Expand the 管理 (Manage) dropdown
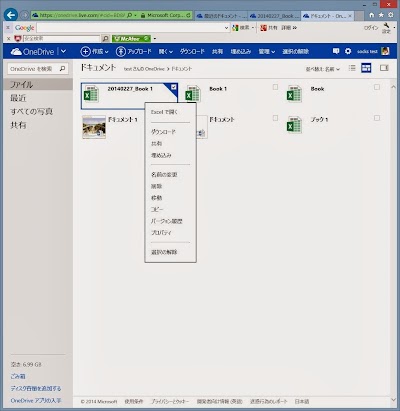 [x=273, y=52]
